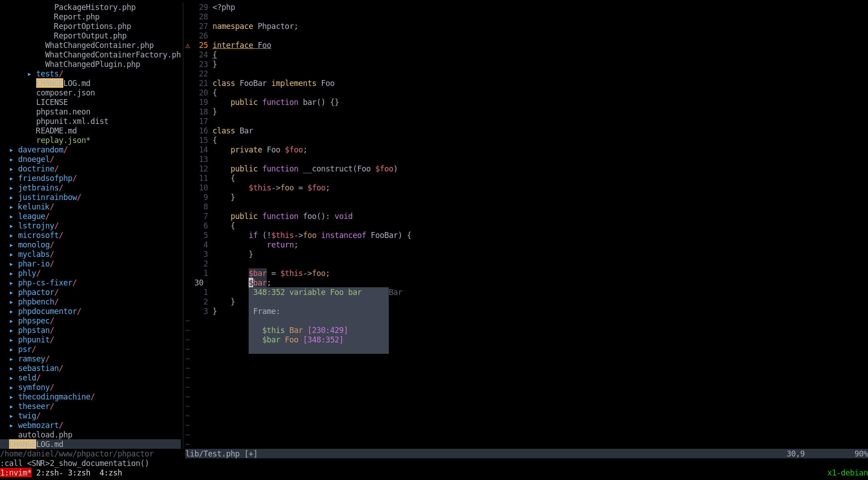The width and height of the screenshot is (868, 480).
Task: Expand the daverandom/ directory arrow
Action: coord(11,150)
